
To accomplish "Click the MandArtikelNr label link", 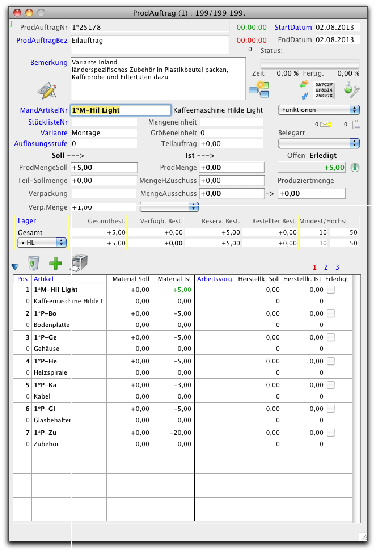I will [44, 110].
